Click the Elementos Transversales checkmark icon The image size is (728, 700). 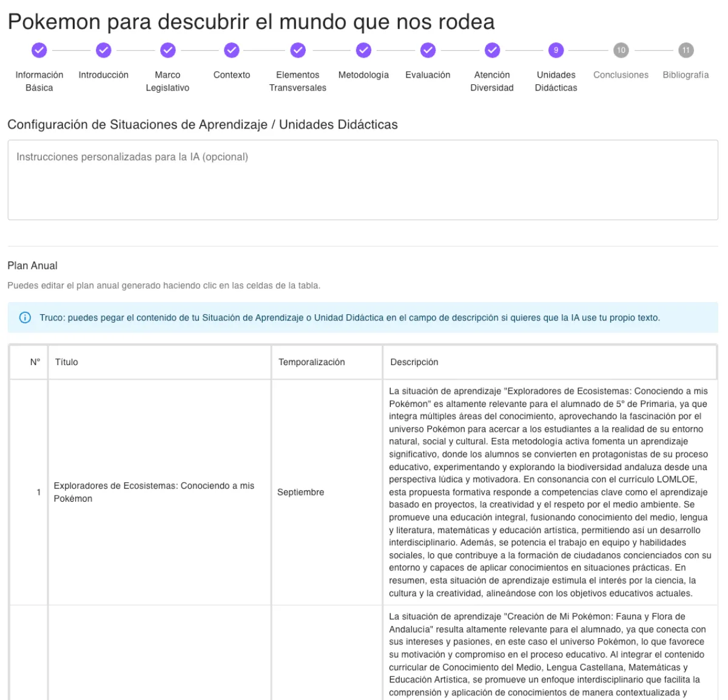[x=297, y=51]
